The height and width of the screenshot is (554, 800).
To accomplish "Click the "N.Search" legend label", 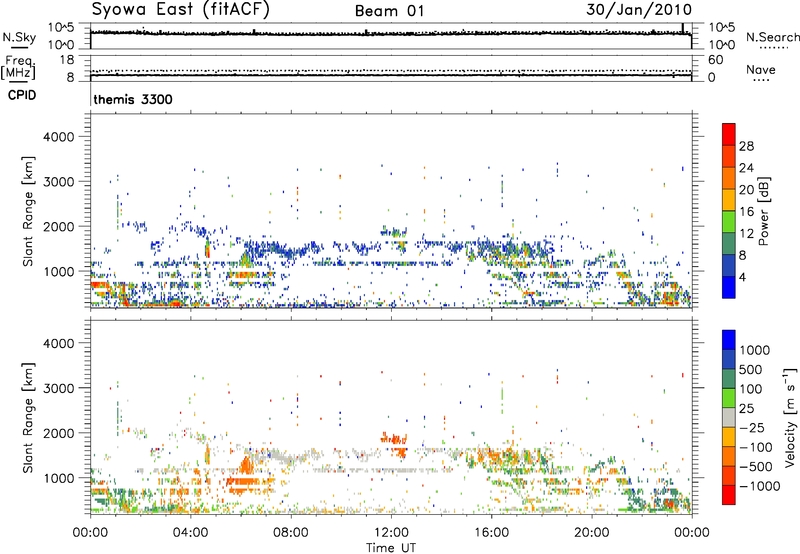I will coord(772,37).
